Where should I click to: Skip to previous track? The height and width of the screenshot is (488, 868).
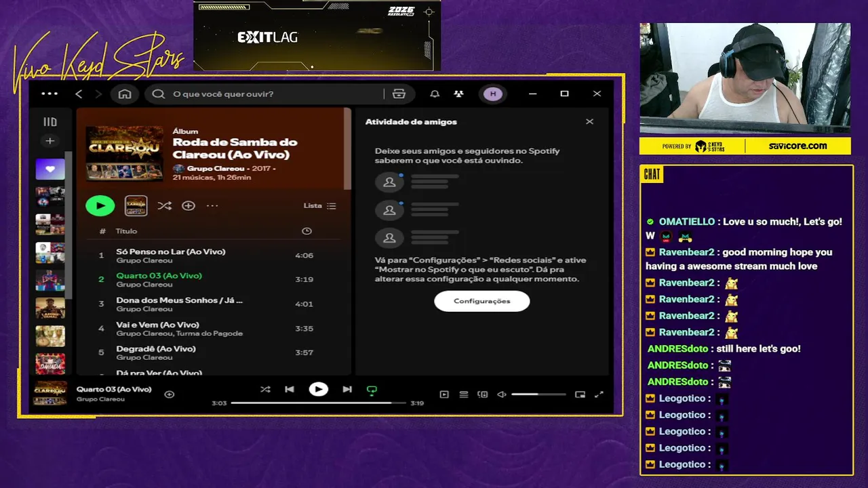290,390
